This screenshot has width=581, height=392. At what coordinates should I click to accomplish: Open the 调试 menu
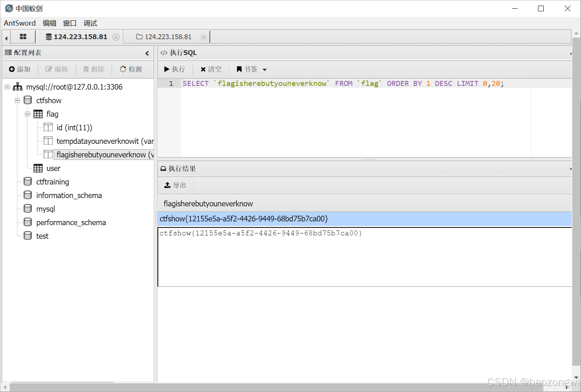tap(90, 23)
